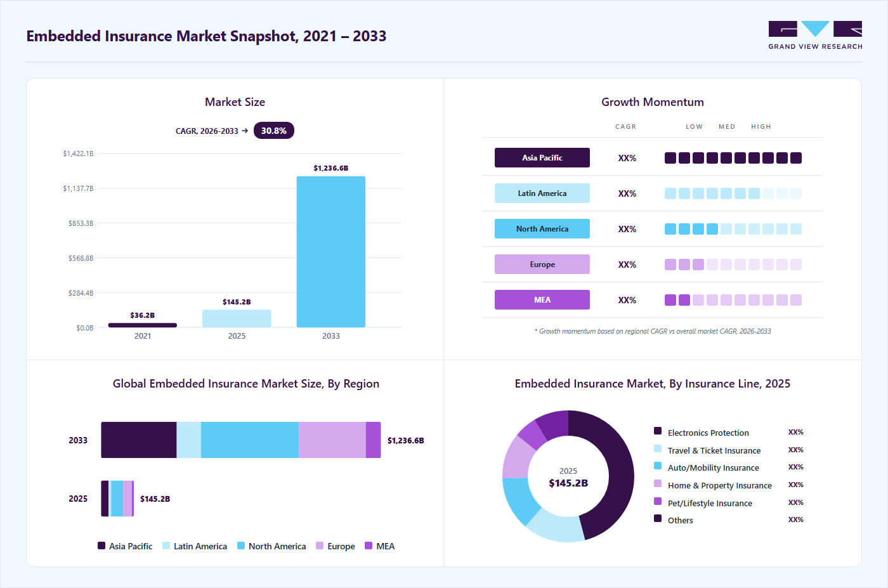
Task: Click the $145.2B label above the 2025 bar
Action: (x=237, y=302)
